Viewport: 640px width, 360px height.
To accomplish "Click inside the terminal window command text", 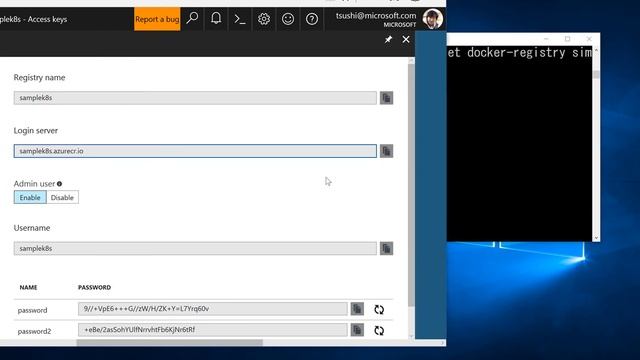I will tap(519, 53).
